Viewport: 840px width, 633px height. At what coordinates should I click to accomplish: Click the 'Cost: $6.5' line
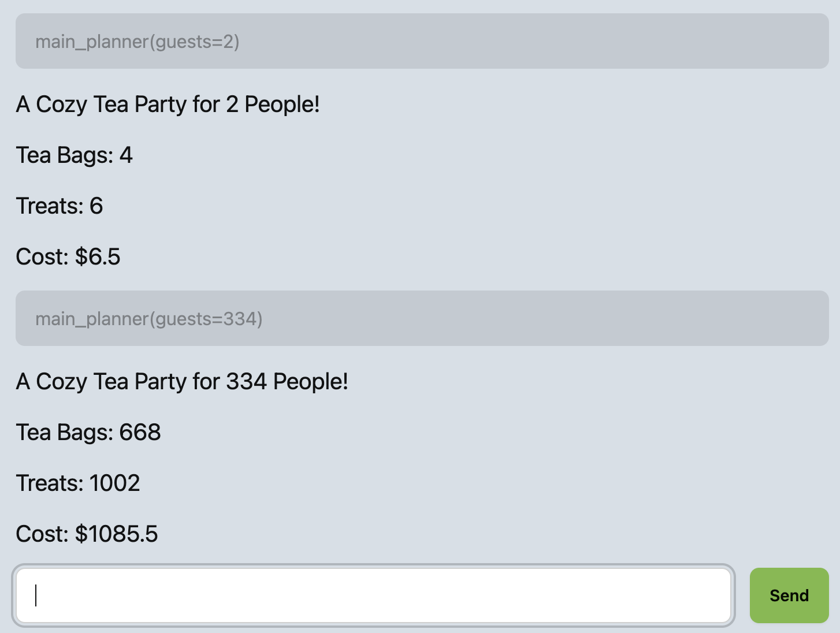click(68, 257)
